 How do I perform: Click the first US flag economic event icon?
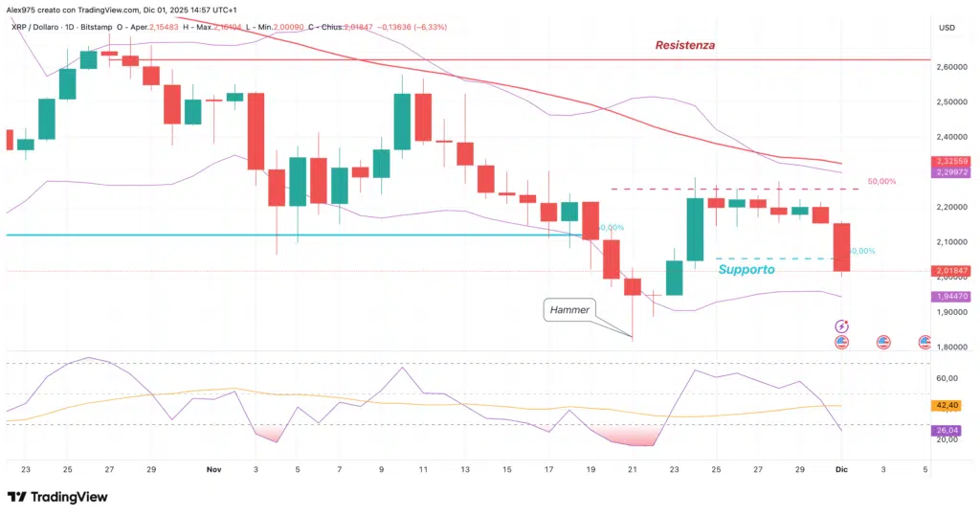pyautogui.click(x=841, y=341)
